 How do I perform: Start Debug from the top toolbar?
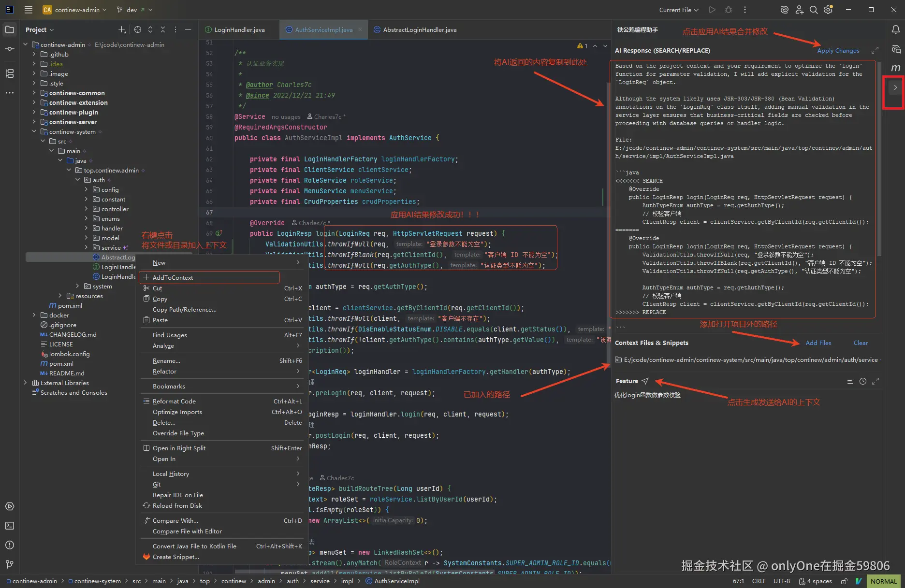click(x=729, y=10)
